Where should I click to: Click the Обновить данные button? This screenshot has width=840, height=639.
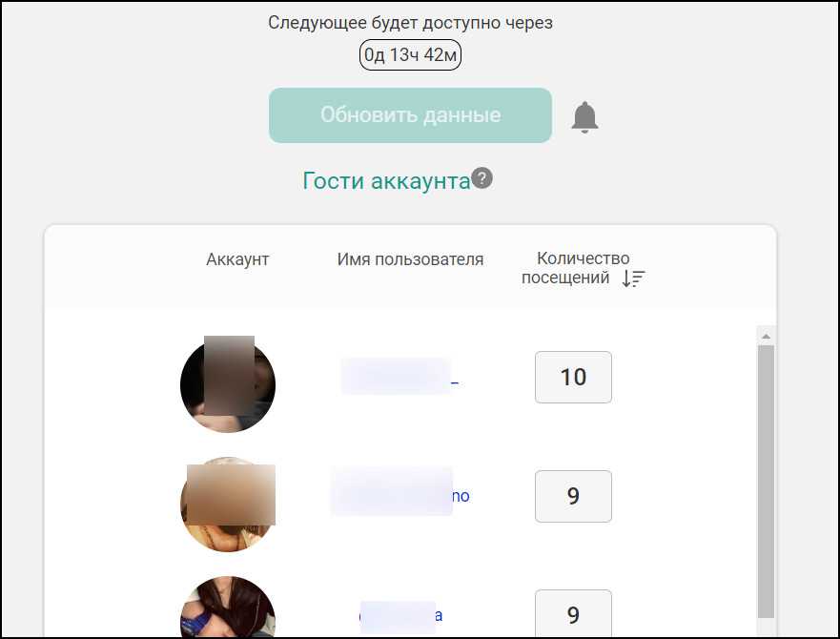410,115
